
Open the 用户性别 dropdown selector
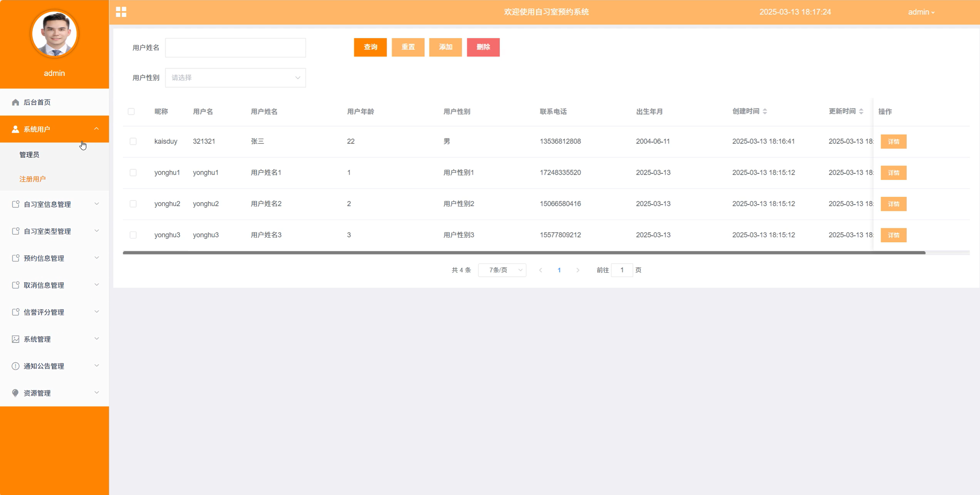pyautogui.click(x=235, y=78)
